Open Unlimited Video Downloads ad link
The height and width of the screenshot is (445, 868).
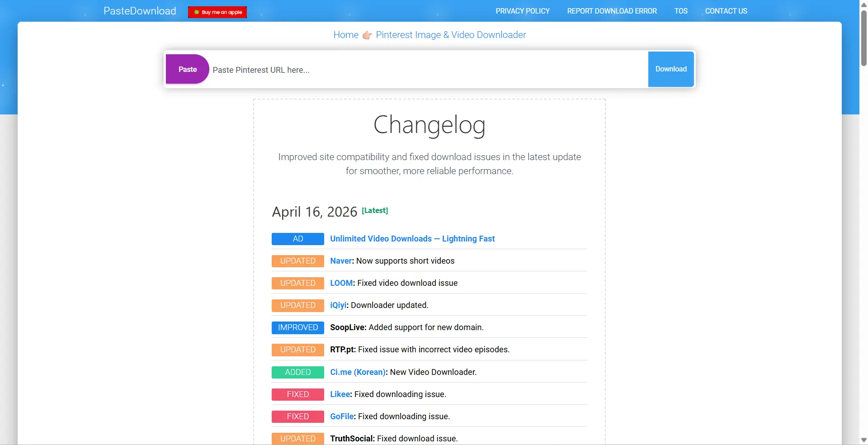[412, 239]
